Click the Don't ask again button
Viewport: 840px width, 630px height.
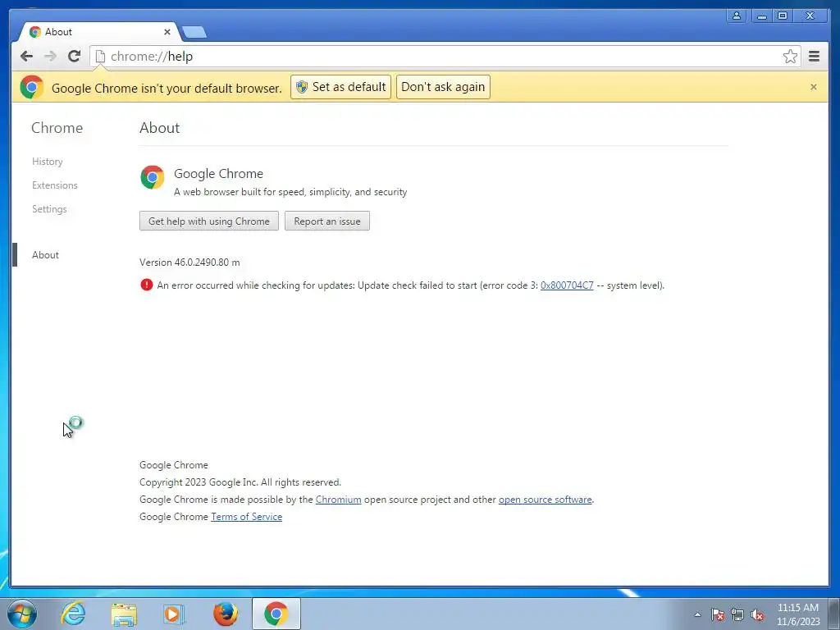[x=443, y=87]
